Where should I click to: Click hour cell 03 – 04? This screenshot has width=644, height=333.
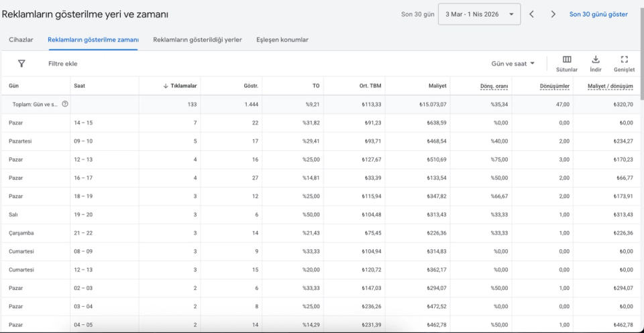[x=83, y=306]
